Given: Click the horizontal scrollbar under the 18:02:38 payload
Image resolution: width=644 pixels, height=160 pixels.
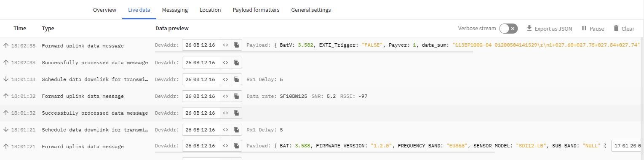Looking at the screenshot, I should (314, 52).
